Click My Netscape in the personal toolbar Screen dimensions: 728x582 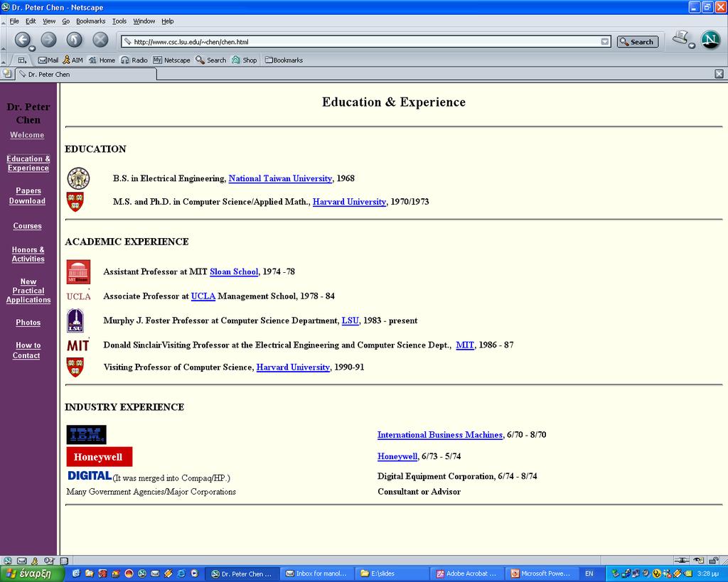click(171, 60)
